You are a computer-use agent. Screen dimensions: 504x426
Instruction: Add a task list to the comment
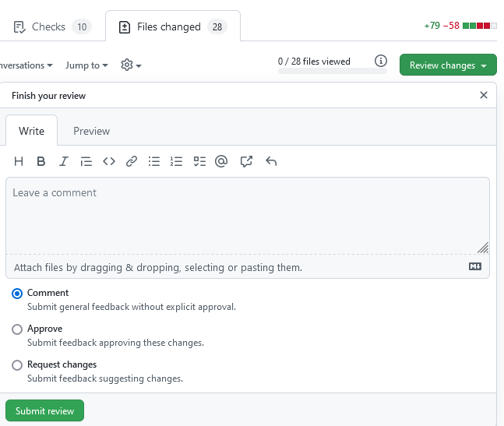(199, 161)
